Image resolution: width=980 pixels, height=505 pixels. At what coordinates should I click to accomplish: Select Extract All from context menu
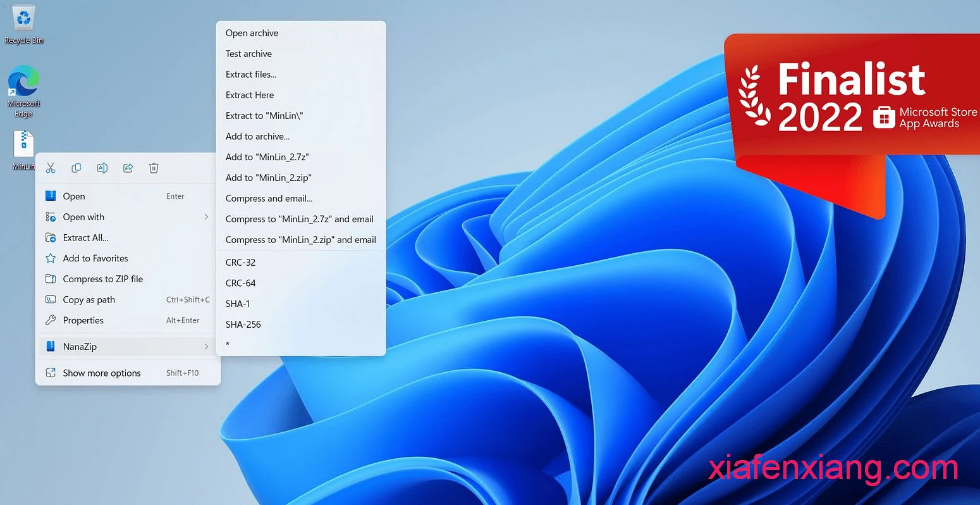click(x=85, y=238)
